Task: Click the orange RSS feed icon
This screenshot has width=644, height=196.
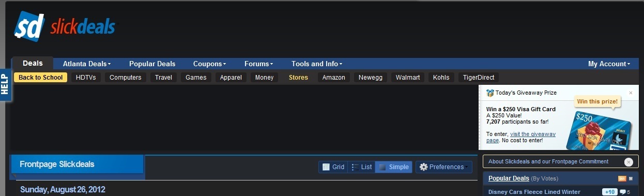Action: (622, 179)
